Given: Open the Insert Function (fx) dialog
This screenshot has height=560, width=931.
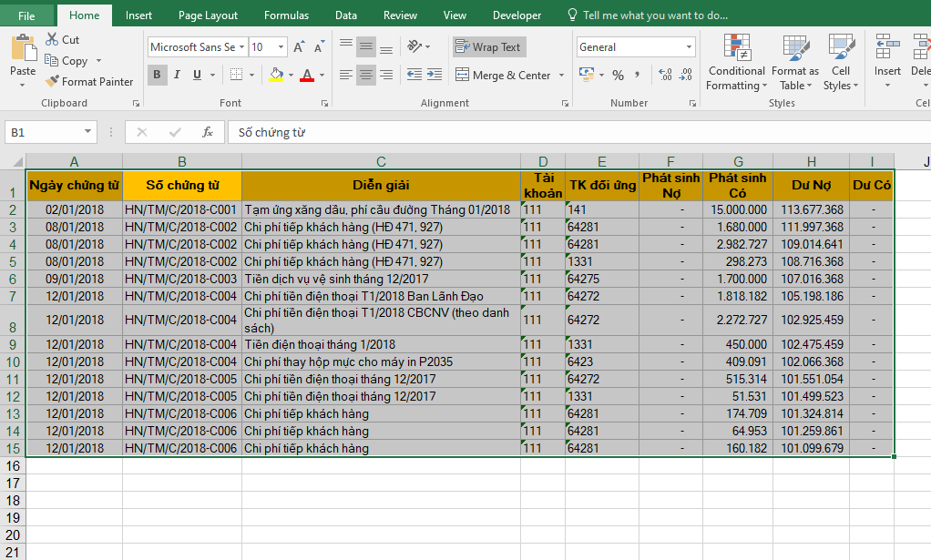Looking at the screenshot, I should [x=208, y=132].
